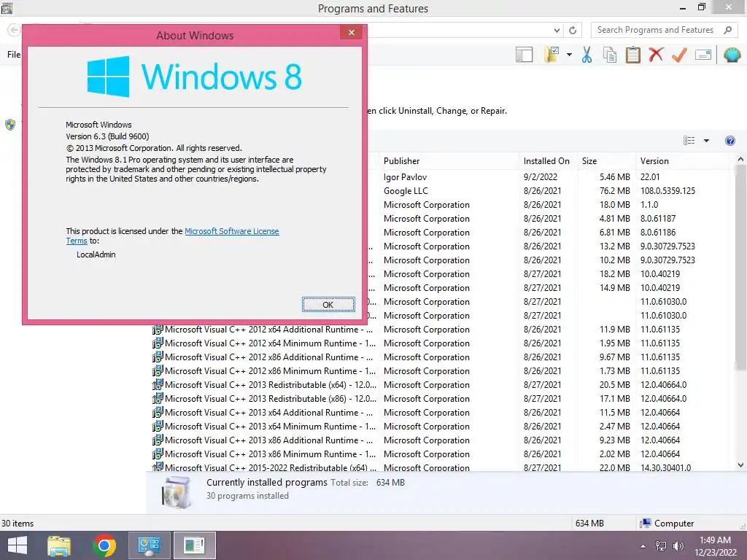Select Microsoft Visual C++ 2012 x64 Minimum Runtime
Image resolution: width=747 pixels, height=560 pixels.
pos(270,343)
